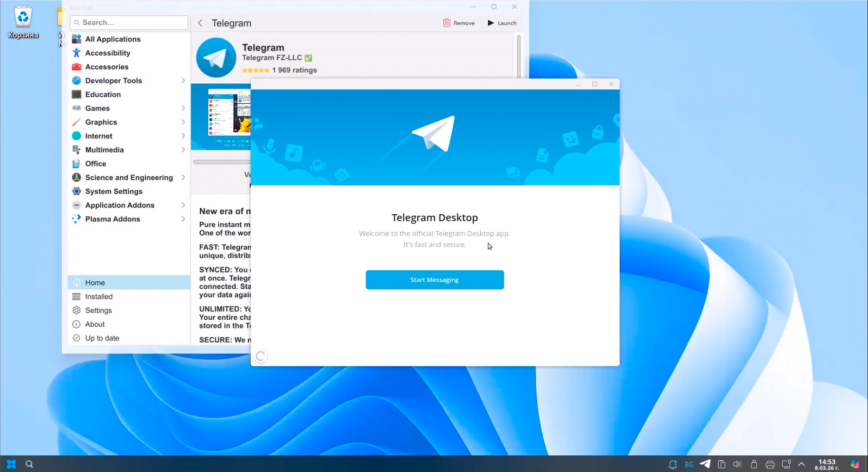Show hidden system tray icons
868x472 pixels.
click(802, 464)
